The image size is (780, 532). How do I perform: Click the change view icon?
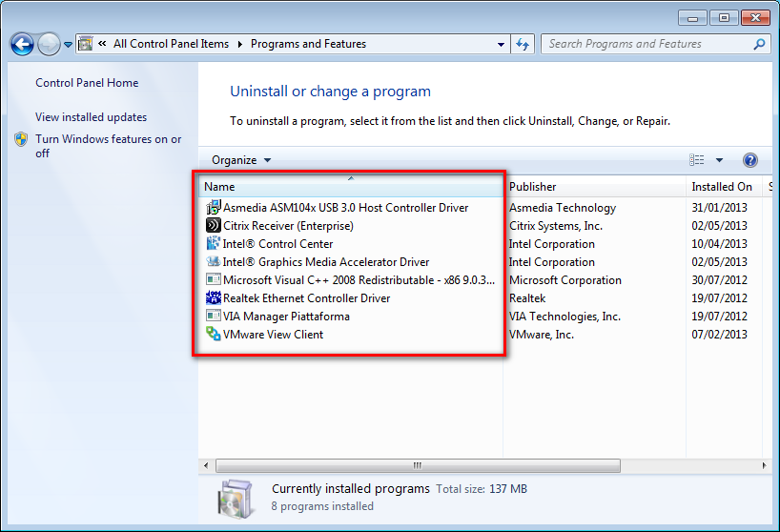(x=696, y=159)
